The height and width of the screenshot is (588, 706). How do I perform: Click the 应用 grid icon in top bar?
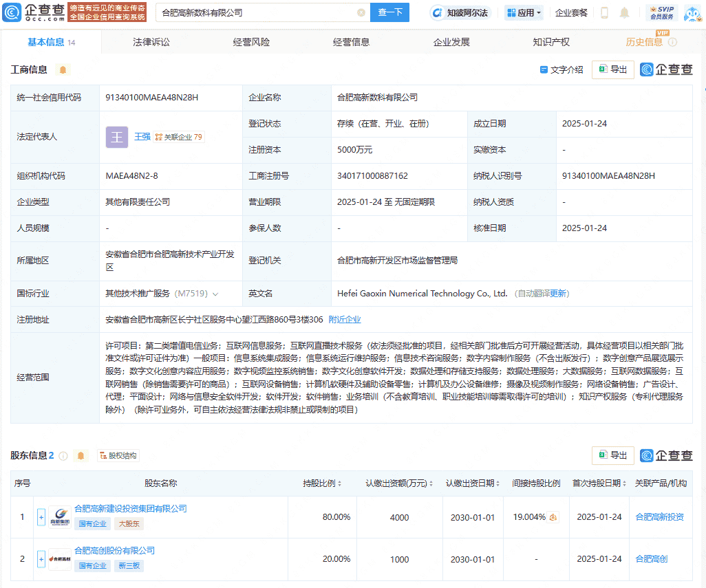[511, 12]
